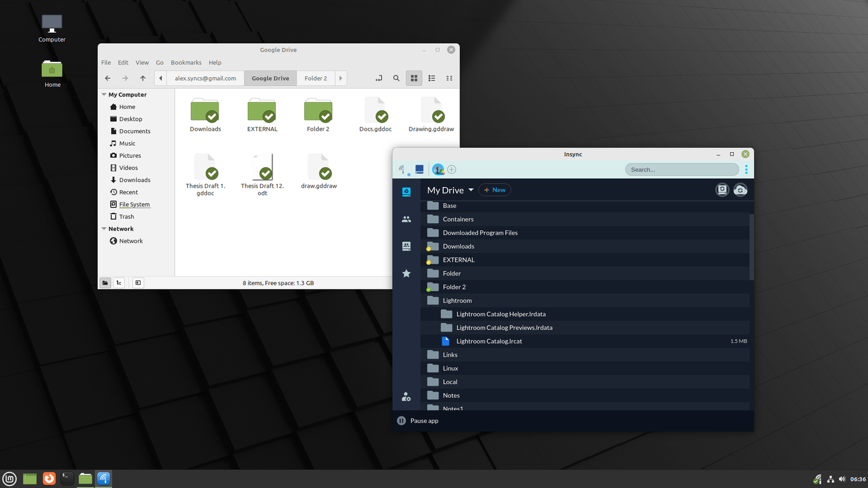Click the alex.syncs Google account avatar

coord(438,169)
